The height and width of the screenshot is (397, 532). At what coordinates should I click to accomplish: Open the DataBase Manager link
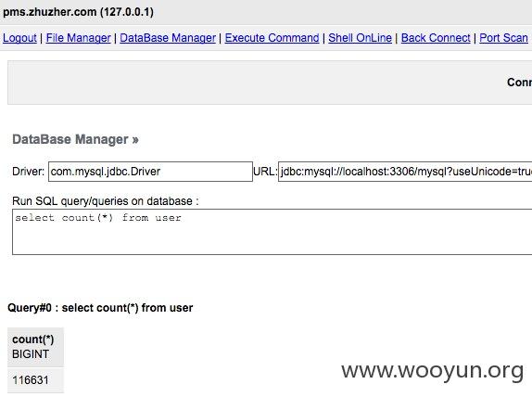point(168,38)
